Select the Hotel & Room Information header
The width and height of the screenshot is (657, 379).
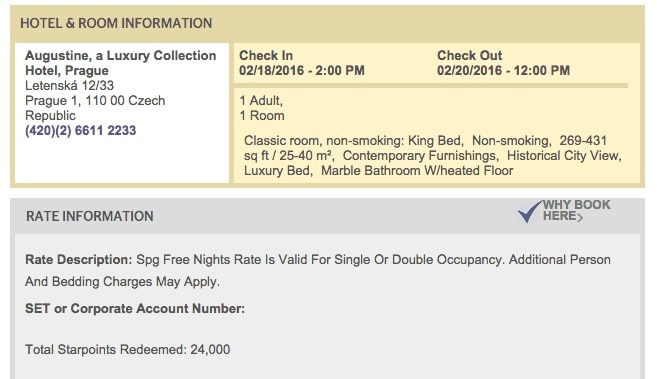[116, 23]
